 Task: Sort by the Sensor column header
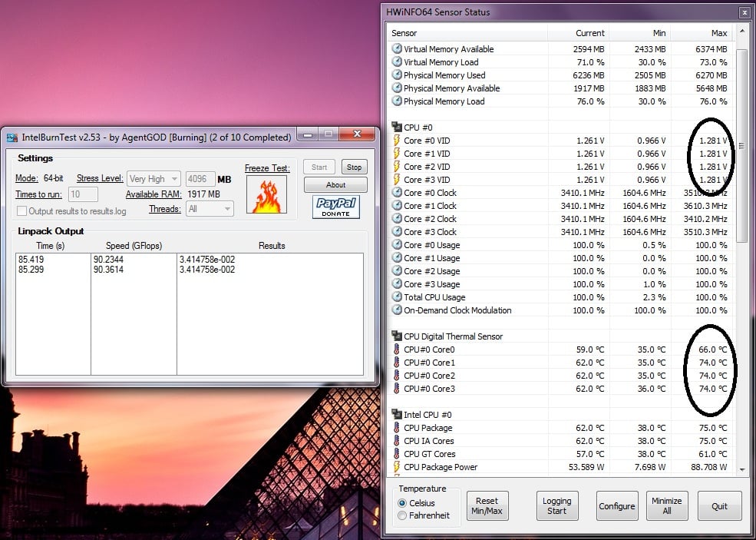[467, 33]
